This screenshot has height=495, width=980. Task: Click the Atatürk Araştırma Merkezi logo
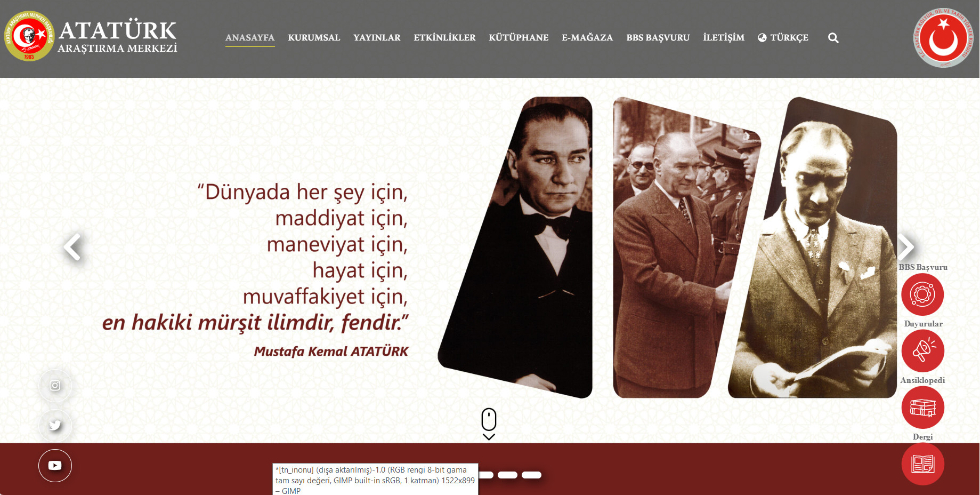click(x=91, y=36)
